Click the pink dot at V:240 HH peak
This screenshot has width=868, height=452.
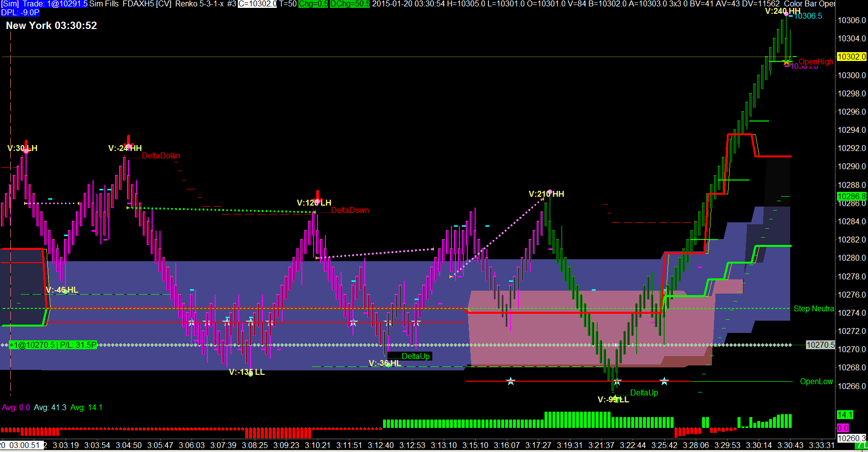(x=786, y=14)
